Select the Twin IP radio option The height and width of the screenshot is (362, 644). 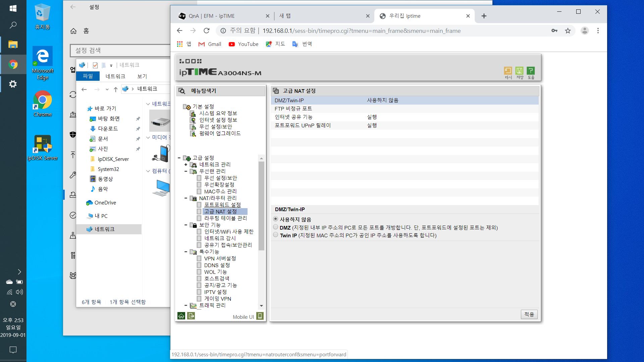tap(276, 235)
